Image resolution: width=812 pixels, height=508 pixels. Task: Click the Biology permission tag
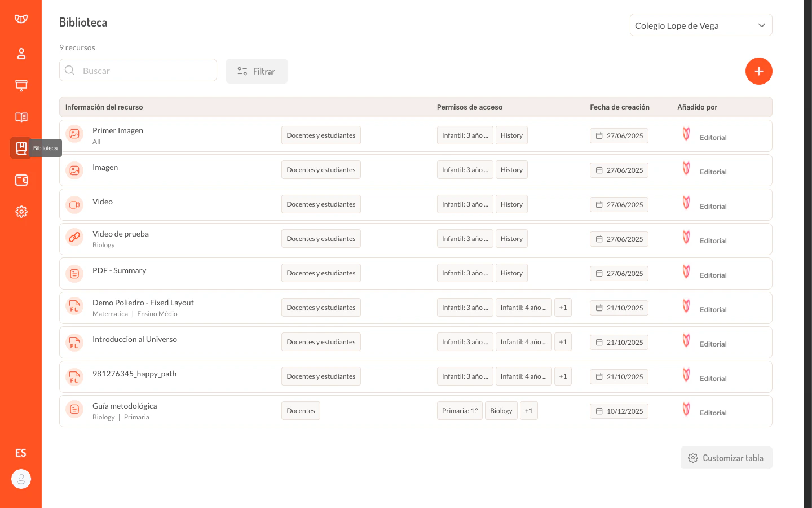501,411
